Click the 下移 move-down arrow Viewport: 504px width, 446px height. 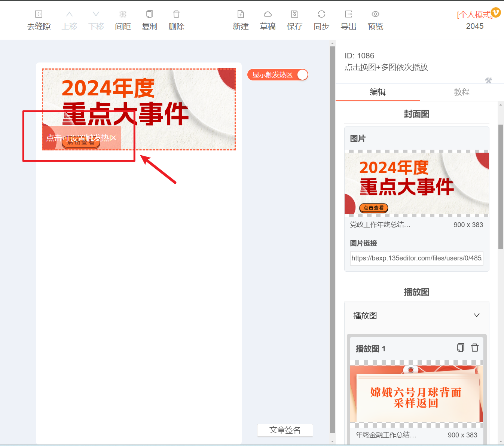96,14
